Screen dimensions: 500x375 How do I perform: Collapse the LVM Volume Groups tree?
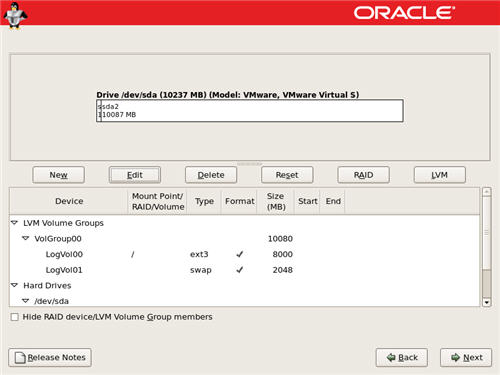[x=14, y=223]
